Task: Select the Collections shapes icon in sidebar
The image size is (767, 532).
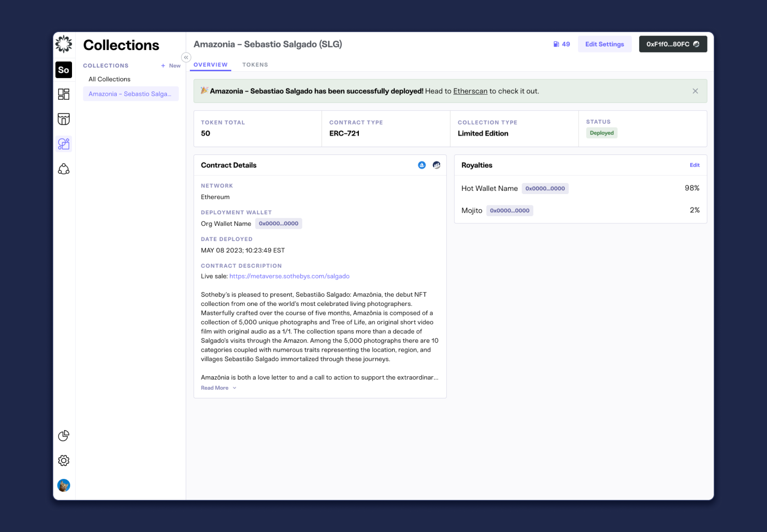Action: [64, 144]
